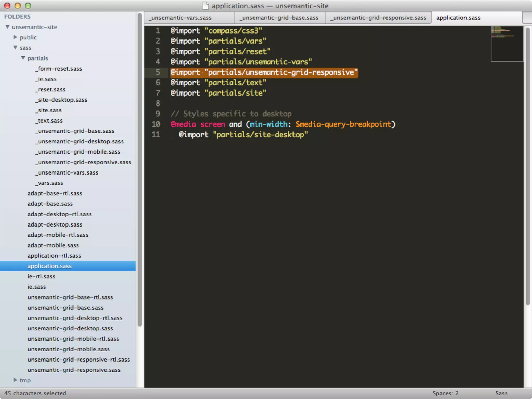Open _form-reset.sass in sidebar
532x399 pixels.
[x=59, y=69]
